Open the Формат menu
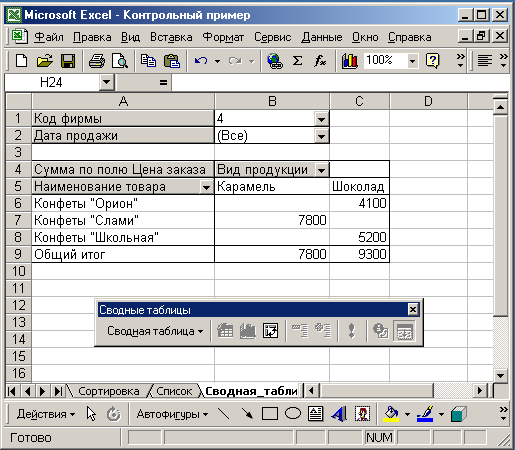Viewport: 515px width, 450px height. (223, 37)
